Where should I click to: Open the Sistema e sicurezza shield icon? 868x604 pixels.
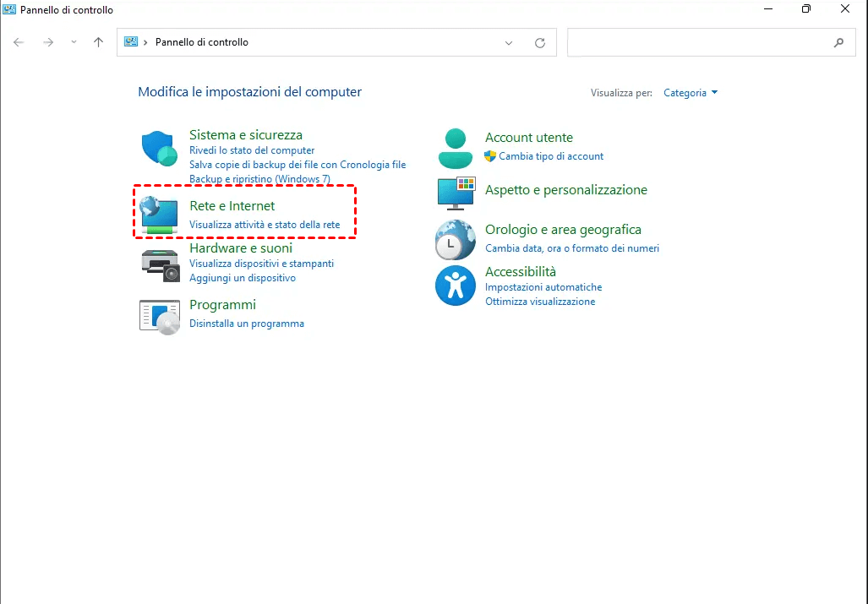160,148
